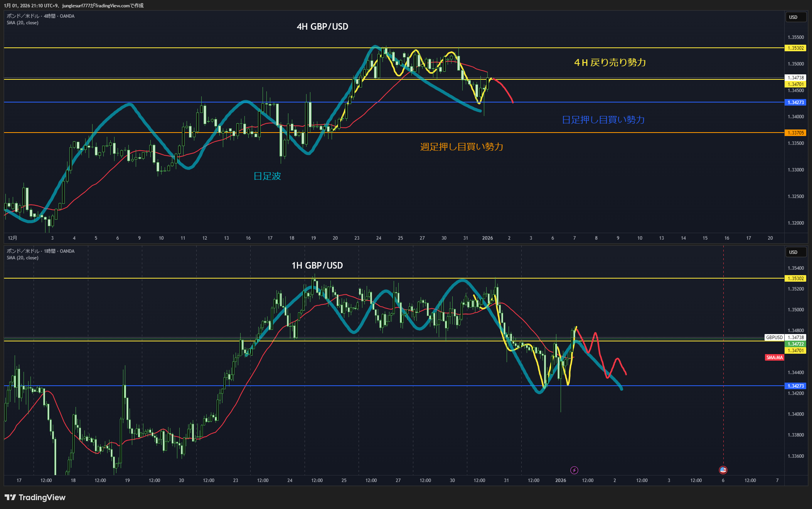The image size is (812, 509).
Task: Select the 4H 戻り売り勢力 yellow text label
Action: [610, 62]
